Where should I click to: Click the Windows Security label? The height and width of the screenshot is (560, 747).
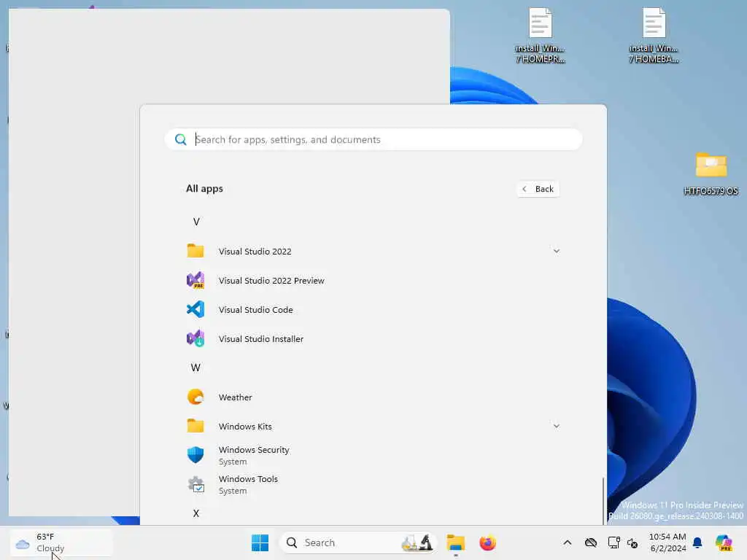tap(254, 449)
